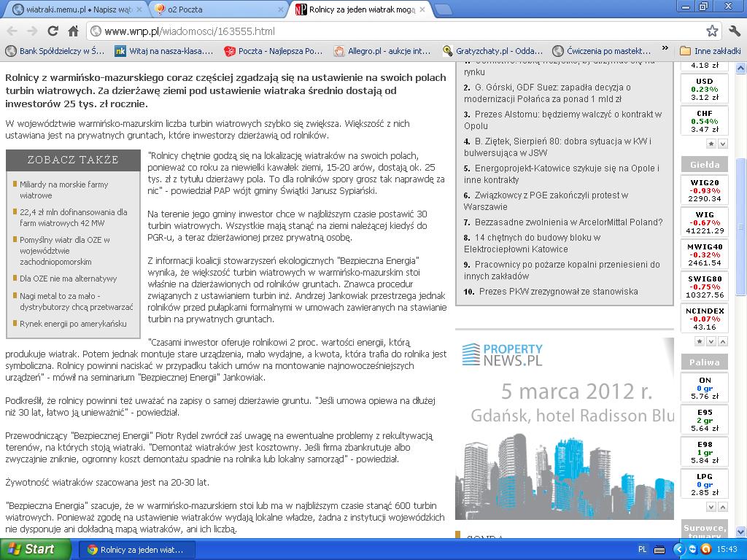Open the Windows Start menu

(x=35, y=549)
